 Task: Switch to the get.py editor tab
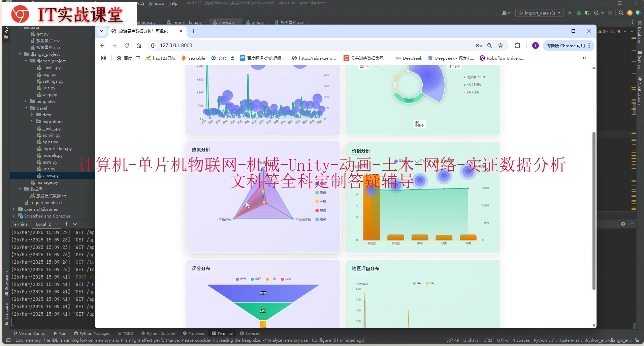pos(257,22)
